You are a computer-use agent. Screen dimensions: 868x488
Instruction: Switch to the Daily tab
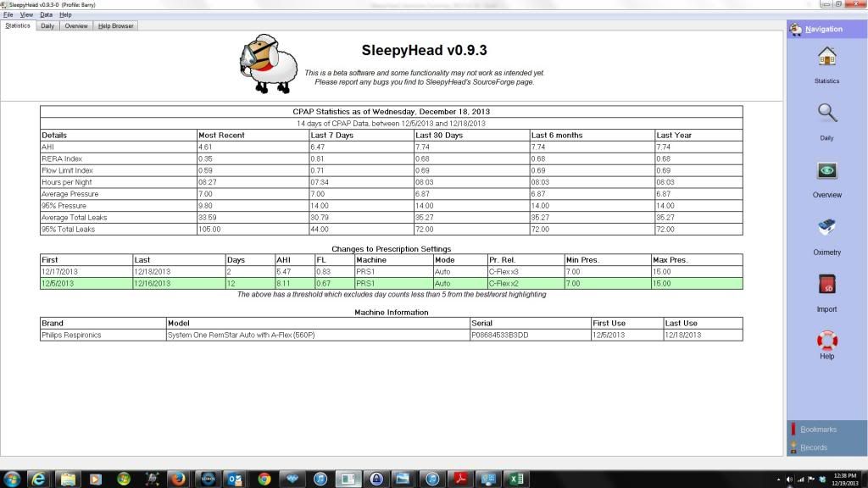[47, 26]
